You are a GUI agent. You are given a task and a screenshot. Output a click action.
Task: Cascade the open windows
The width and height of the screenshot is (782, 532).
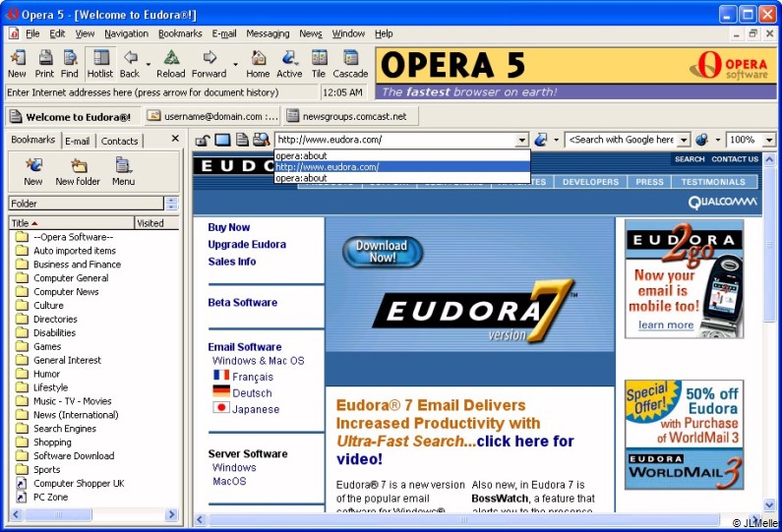coord(350,64)
